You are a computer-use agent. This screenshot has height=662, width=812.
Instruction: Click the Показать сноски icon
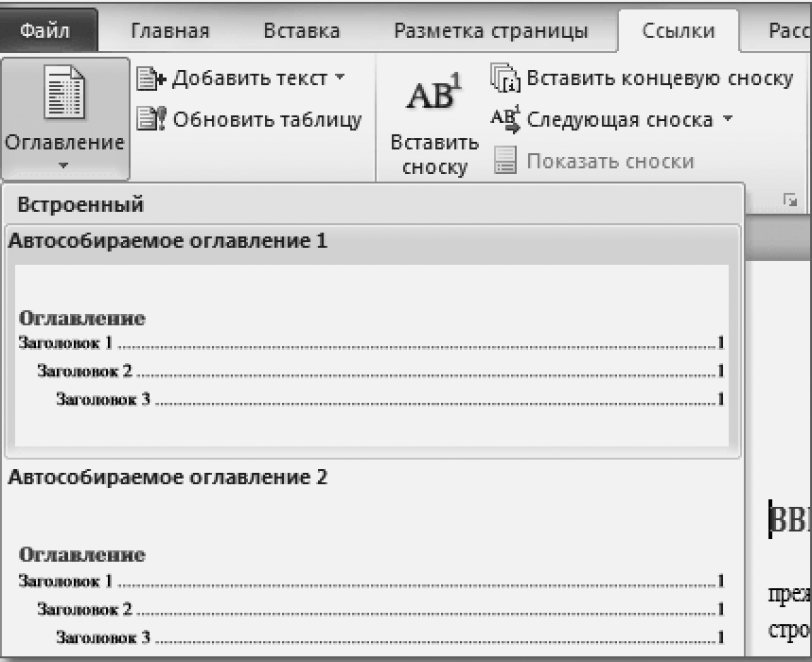tap(506, 162)
